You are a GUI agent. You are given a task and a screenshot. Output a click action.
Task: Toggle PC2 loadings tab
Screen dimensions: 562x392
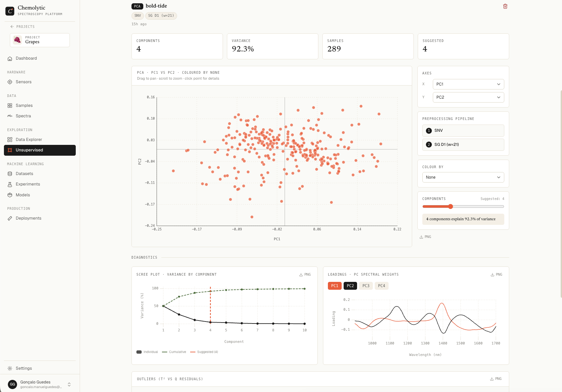350,286
